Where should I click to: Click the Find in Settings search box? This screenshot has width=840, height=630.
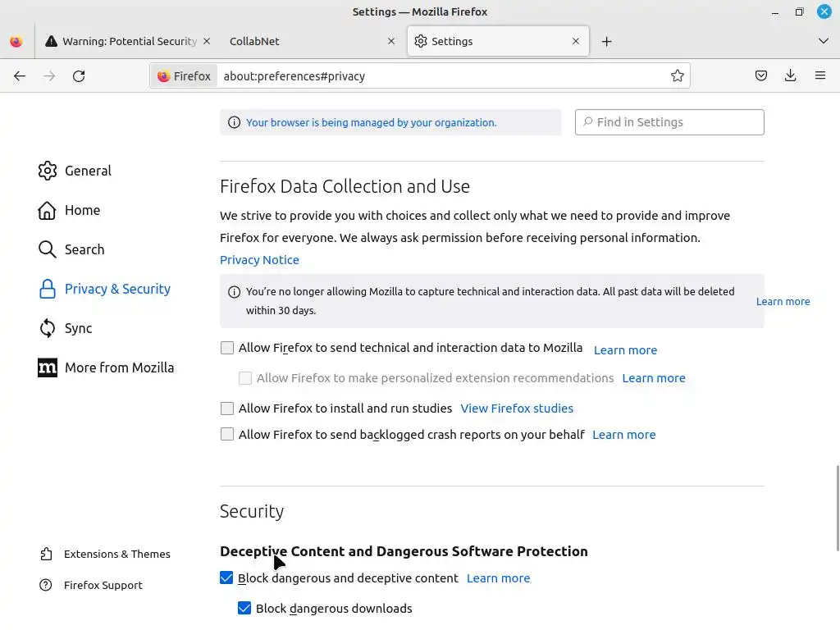[669, 122]
